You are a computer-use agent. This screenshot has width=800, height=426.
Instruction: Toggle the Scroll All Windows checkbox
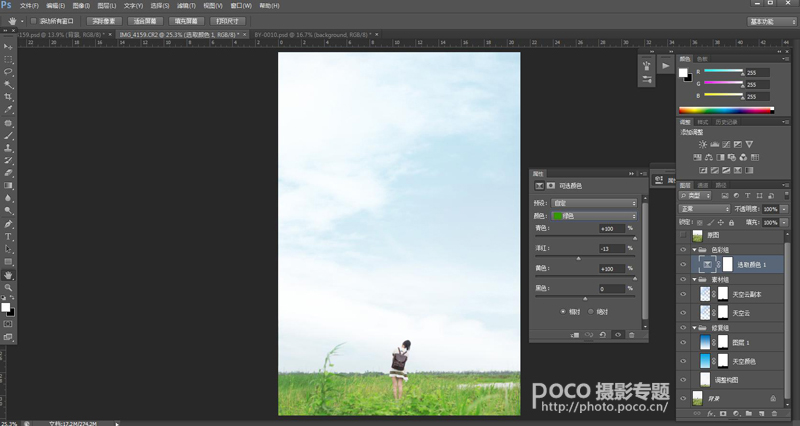[34, 21]
